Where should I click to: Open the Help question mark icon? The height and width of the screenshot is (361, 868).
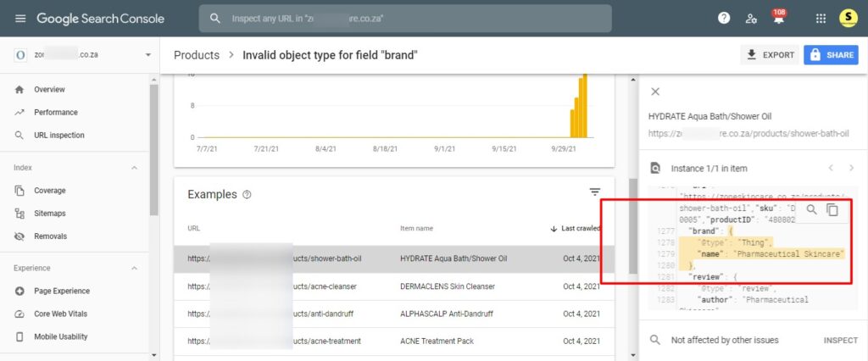(724, 19)
